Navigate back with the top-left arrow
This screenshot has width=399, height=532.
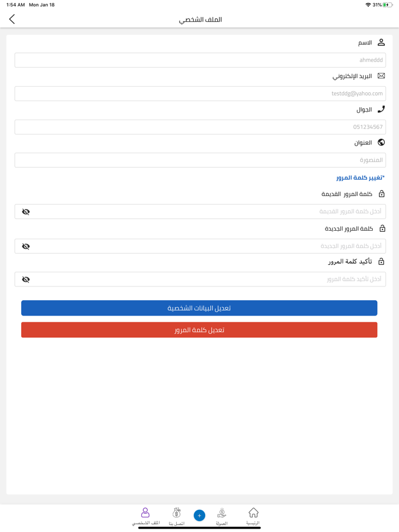click(12, 19)
